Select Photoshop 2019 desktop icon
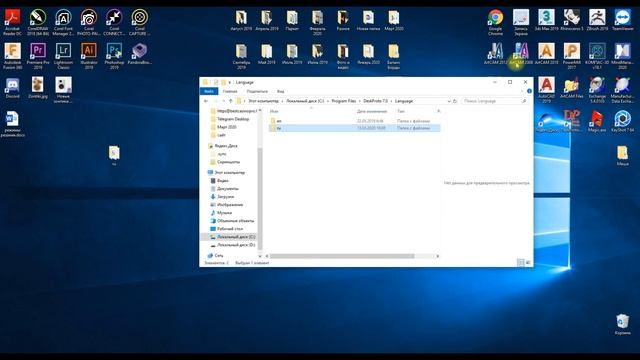Image resolution: width=640 pixels, height=360 pixels. (x=114, y=56)
